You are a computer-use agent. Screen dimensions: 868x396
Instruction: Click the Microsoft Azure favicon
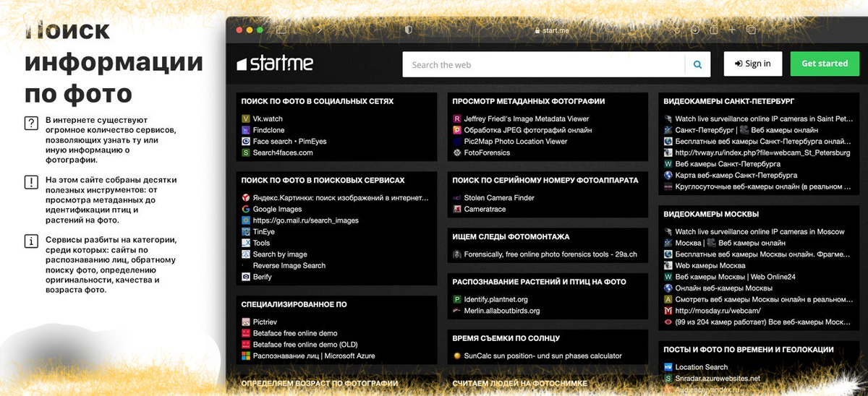coord(246,356)
